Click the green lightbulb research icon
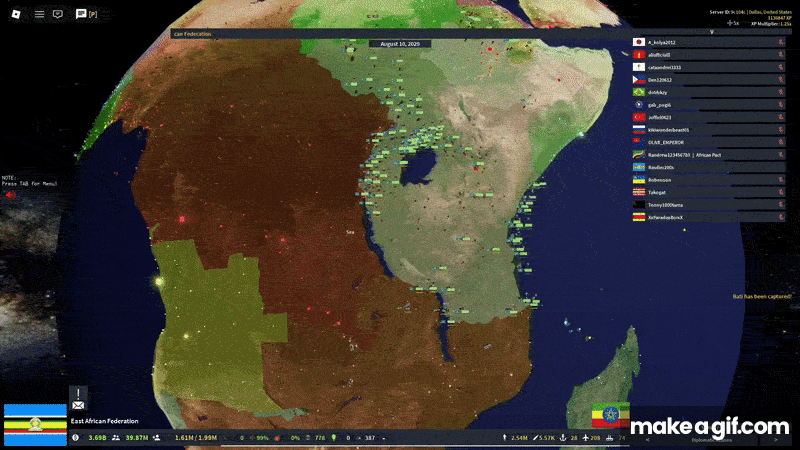This screenshot has width=800, height=450. click(x=334, y=437)
